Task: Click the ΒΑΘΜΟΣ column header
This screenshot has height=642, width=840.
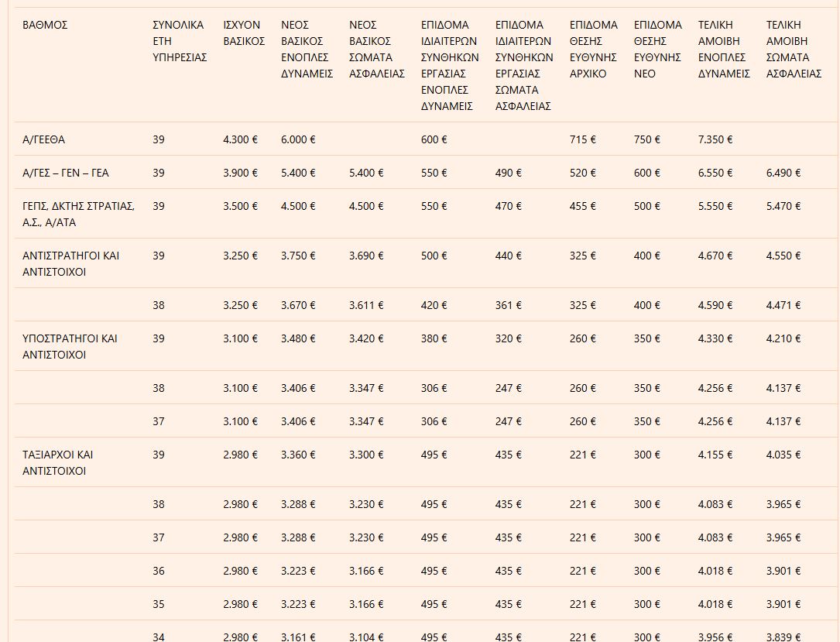Action: click(46, 25)
